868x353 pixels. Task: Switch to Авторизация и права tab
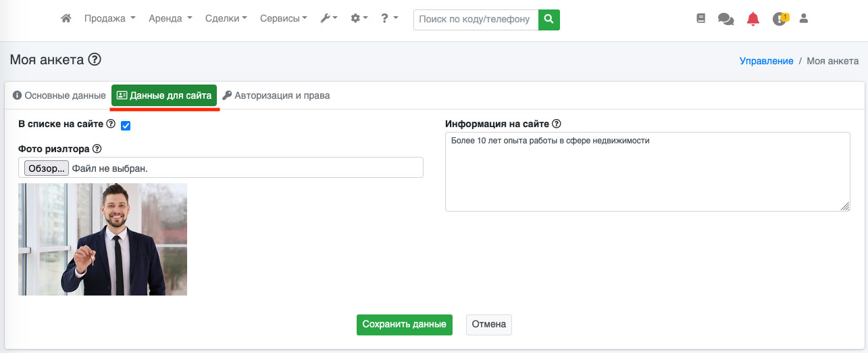coord(276,95)
